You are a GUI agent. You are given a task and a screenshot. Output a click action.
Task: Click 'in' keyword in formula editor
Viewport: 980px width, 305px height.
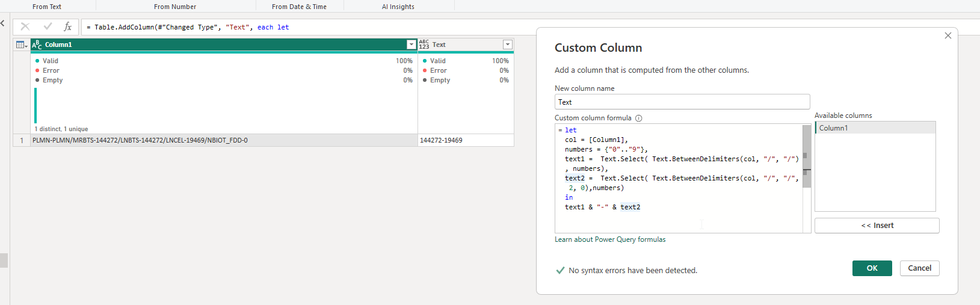tap(569, 197)
